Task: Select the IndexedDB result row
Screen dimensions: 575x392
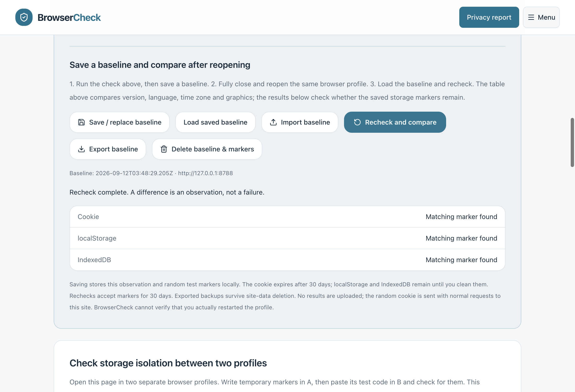Action: pos(287,260)
